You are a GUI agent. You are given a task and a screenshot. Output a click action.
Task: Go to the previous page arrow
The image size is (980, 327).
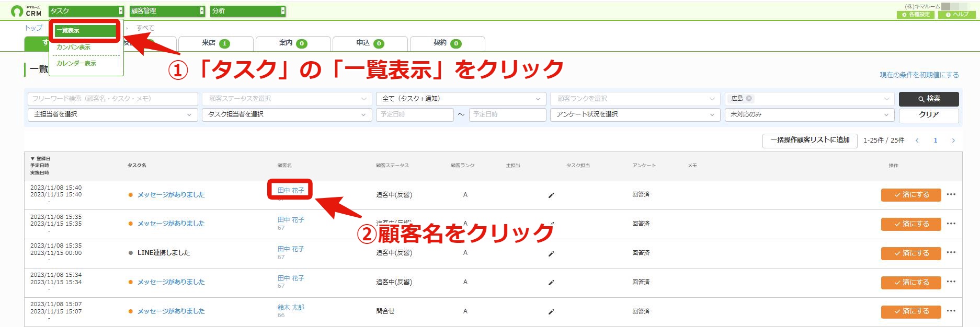[917, 141]
